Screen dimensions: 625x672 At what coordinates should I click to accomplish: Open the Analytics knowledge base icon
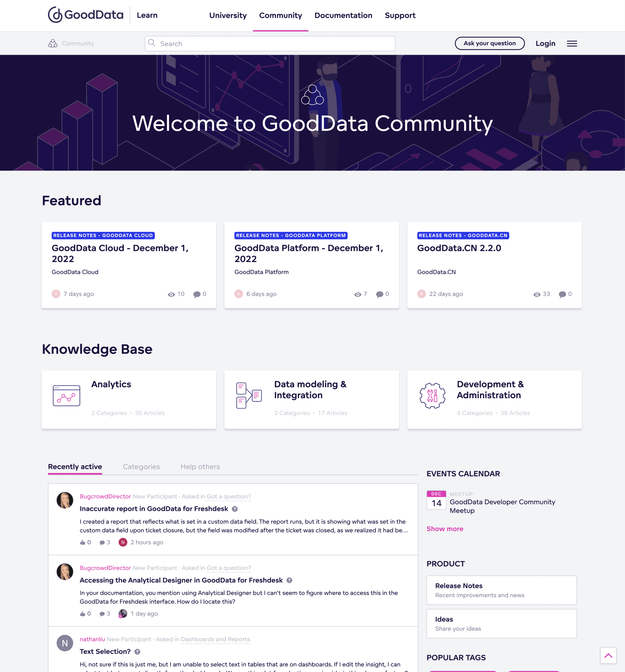(67, 396)
